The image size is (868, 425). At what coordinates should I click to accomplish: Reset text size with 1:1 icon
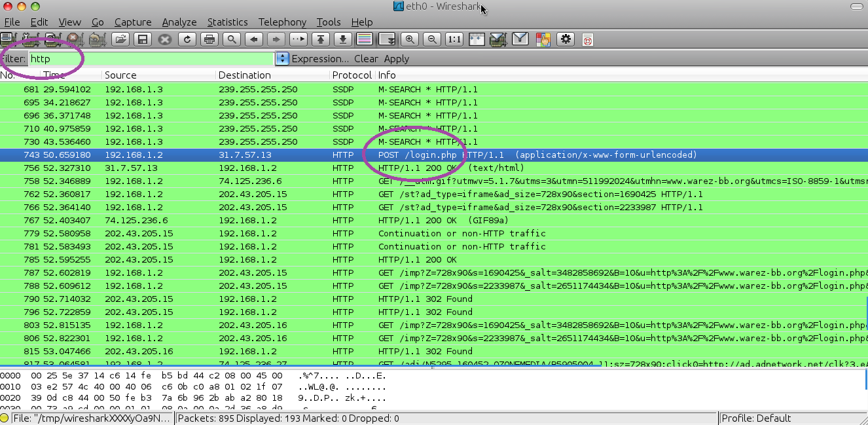coord(454,39)
